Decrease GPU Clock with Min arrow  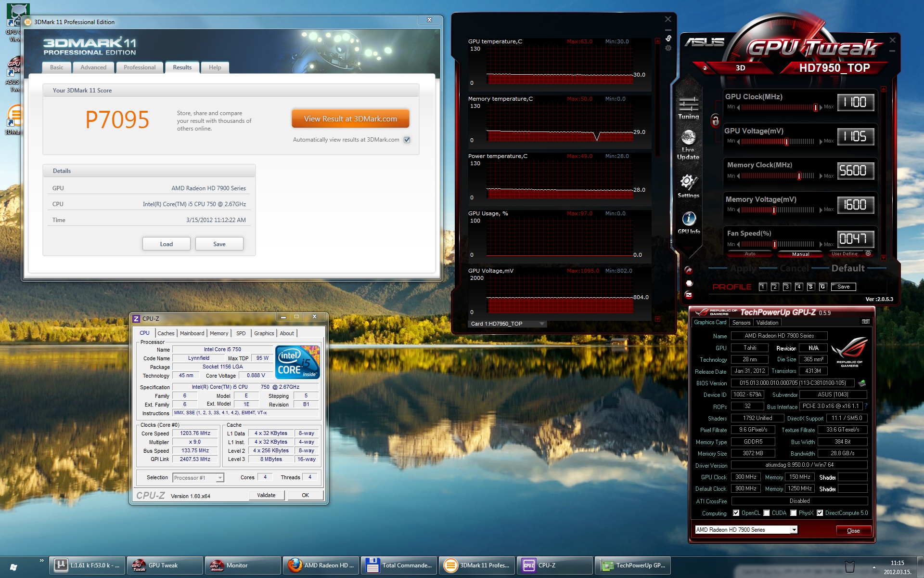(738, 107)
